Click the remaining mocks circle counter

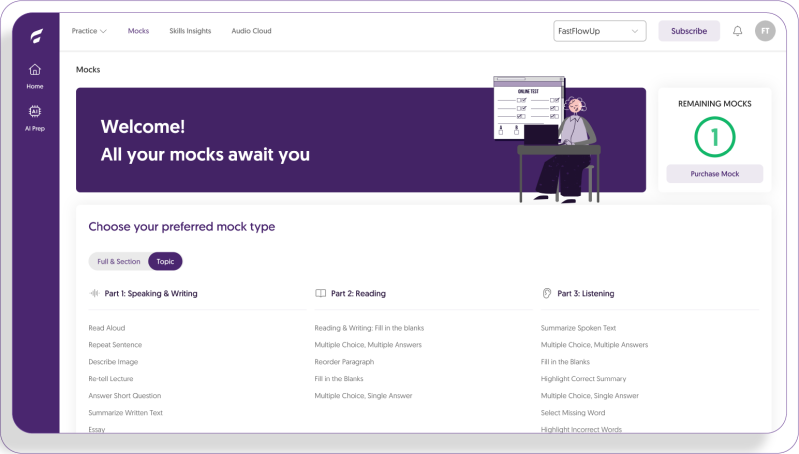[715, 136]
